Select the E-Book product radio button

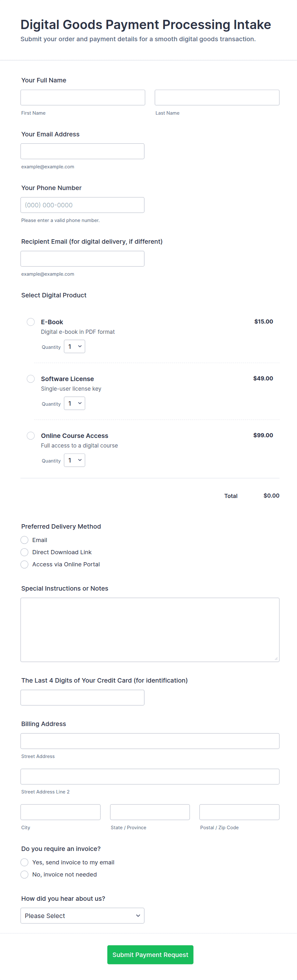pos(31,322)
